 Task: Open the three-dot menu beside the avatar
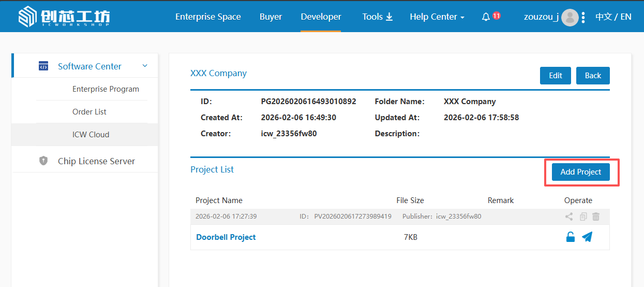(583, 18)
